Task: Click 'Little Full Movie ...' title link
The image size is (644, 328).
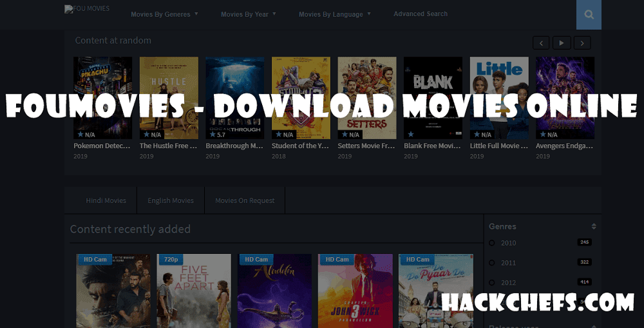Action: [499, 146]
